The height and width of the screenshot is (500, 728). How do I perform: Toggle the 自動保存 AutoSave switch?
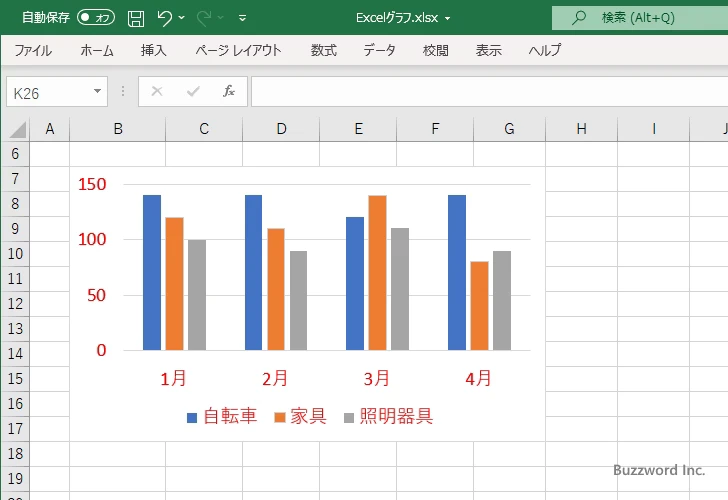(x=96, y=18)
